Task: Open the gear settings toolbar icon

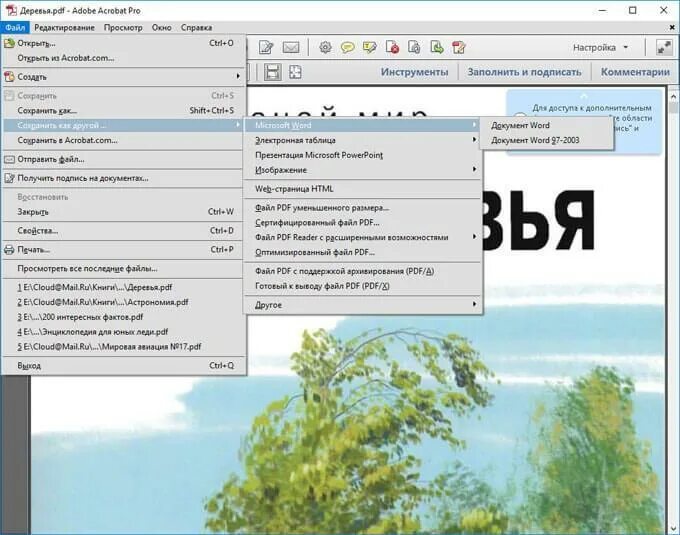Action: (325, 47)
